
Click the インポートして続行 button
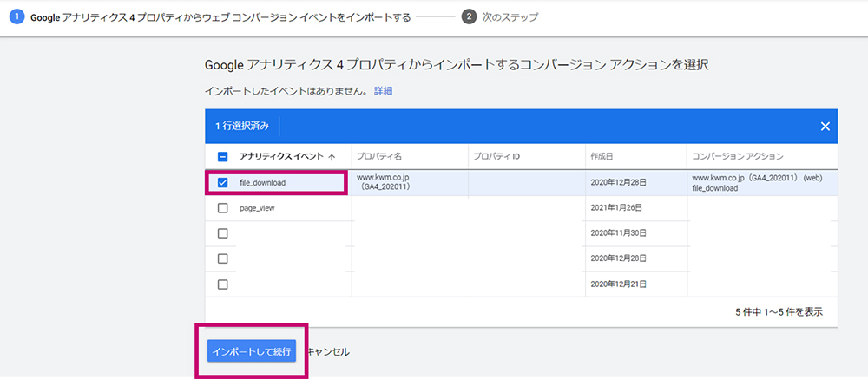(252, 351)
